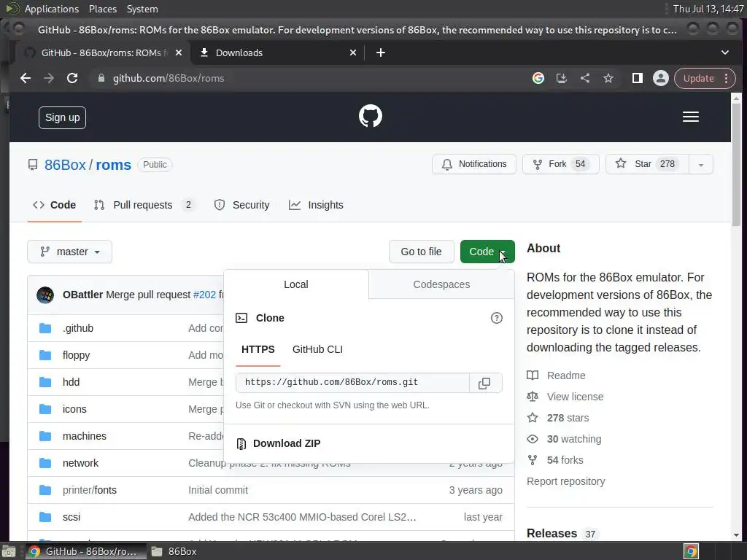Select the HTTPS clone option
Image resolution: width=747 pixels, height=560 pixels.
(x=258, y=349)
